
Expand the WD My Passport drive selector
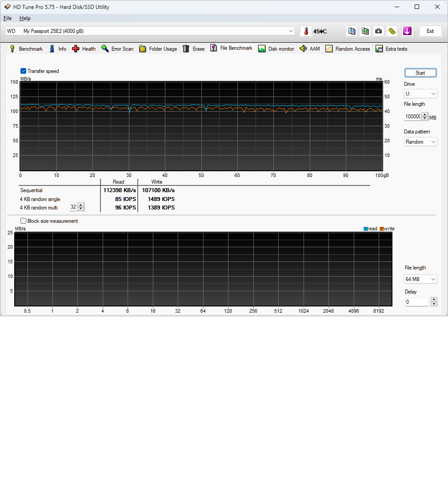(x=291, y=31)
